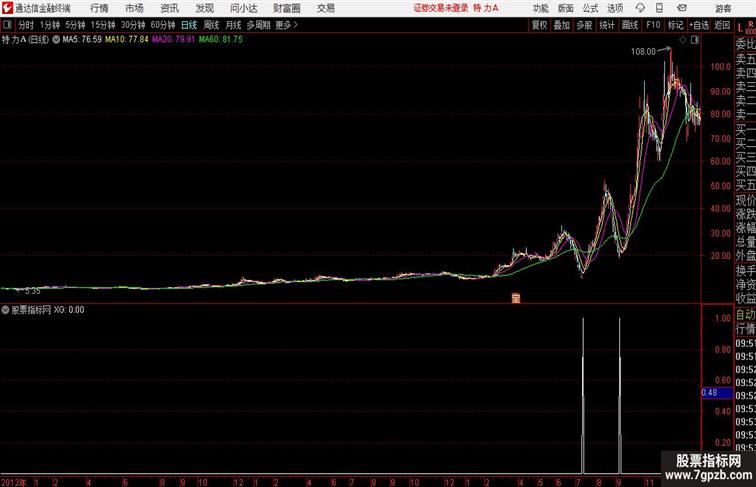
Task: Open the mail envelope icon
Action: 682,8
